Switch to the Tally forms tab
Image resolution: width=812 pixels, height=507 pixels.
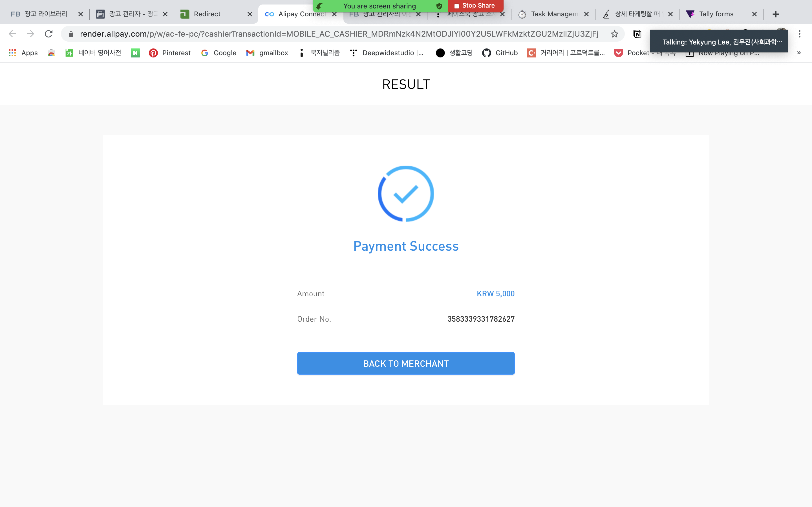pyautogui.click(x=716, y=14)
